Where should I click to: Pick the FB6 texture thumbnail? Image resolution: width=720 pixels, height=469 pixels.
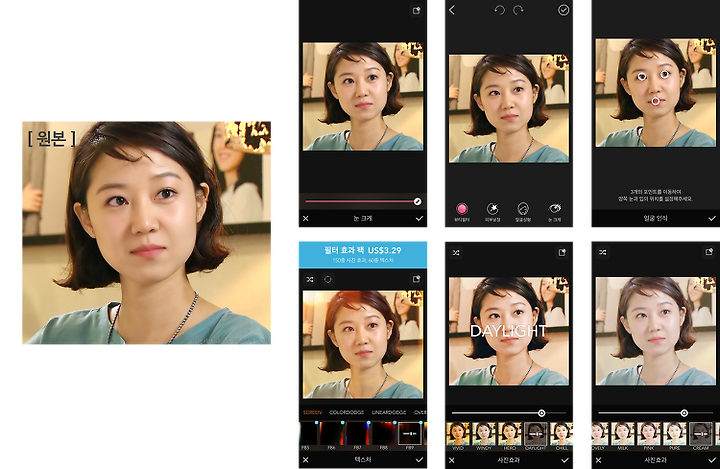pos(332,434)
